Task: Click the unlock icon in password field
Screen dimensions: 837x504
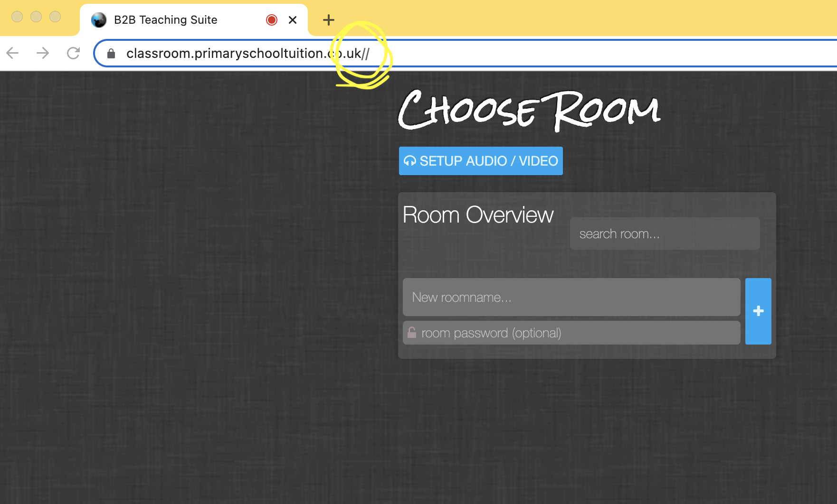Action: [412, 332]
